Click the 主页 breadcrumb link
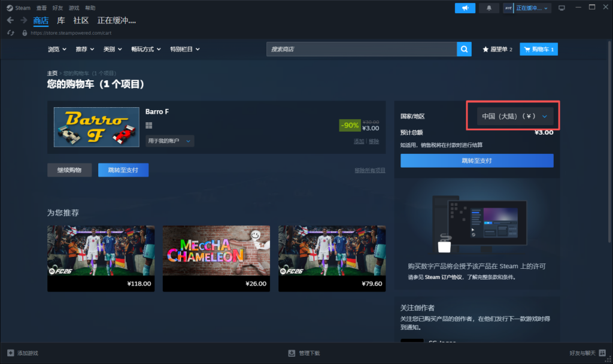 point(53,73)
